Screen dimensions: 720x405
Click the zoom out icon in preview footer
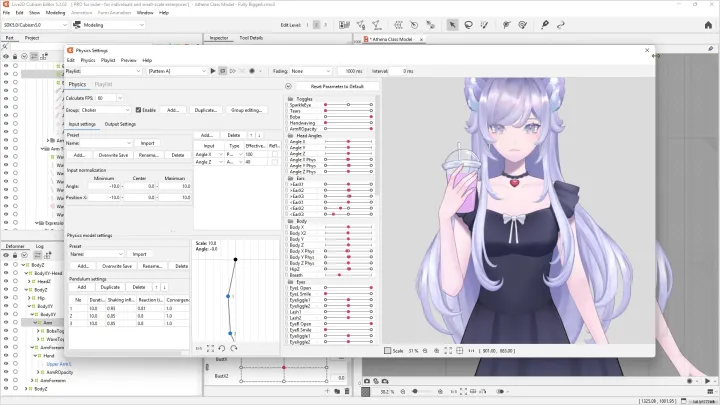425,351
